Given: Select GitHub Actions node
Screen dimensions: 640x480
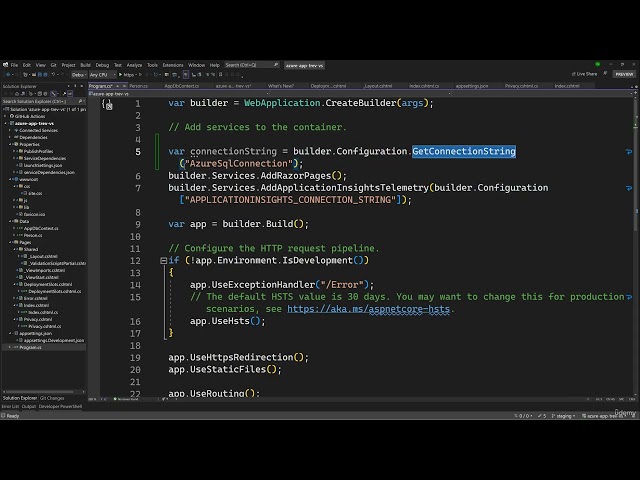Looking at the screenshot, I should 30,116.
